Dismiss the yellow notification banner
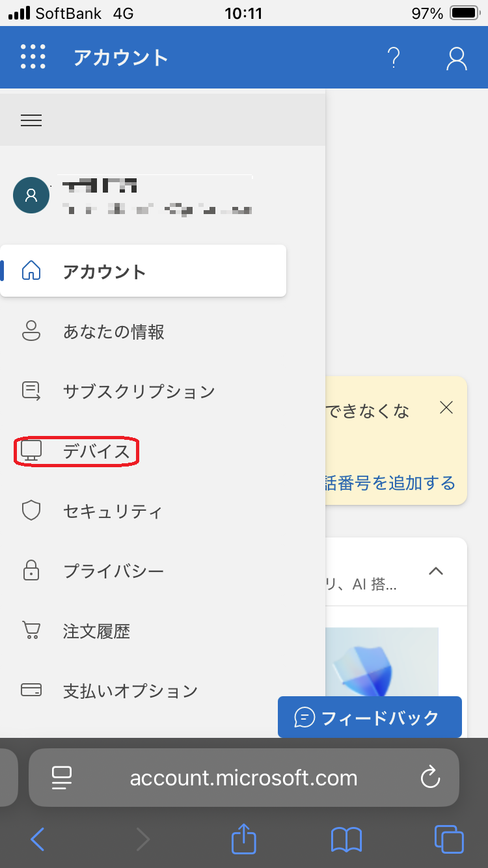This screenshot has width=488, height=868. (x=446, y=408)
